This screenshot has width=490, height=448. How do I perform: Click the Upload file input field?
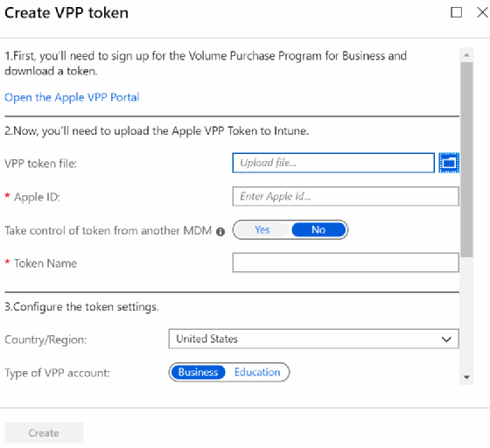pyautogui.click(x=333, y=163)
